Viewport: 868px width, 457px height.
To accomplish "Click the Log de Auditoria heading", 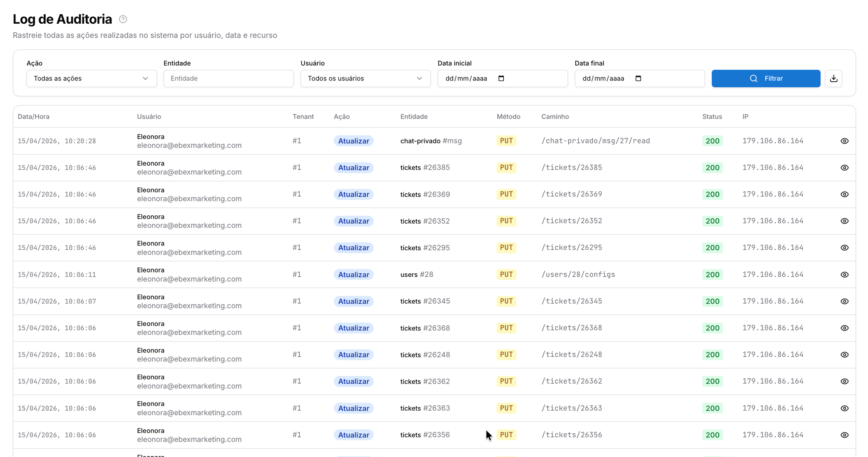I will pos(63,19).
